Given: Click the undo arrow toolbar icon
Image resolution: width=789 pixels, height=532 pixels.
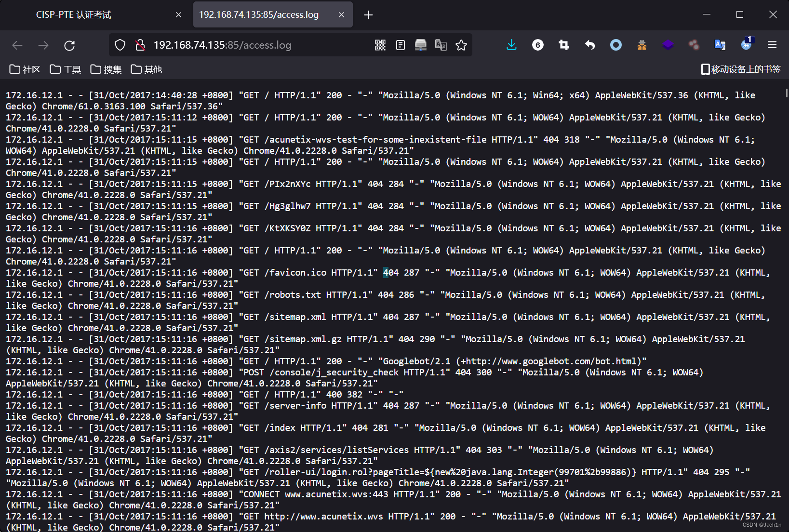Looking at the screenshot, I should (x=590, y=45).
